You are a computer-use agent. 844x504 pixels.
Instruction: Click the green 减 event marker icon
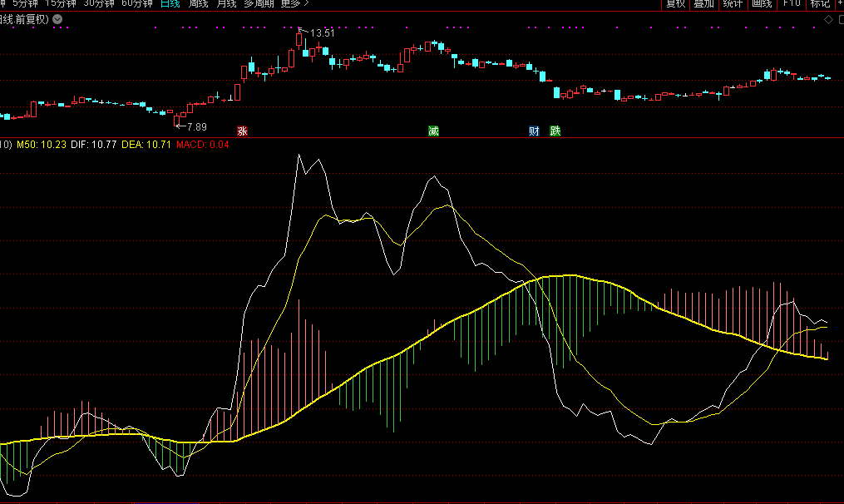[433, 131]
